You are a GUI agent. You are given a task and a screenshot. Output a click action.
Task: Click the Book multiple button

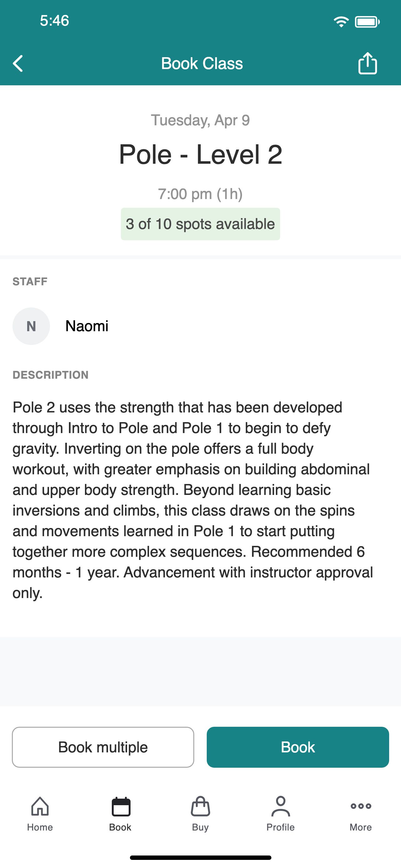point(103,747)
